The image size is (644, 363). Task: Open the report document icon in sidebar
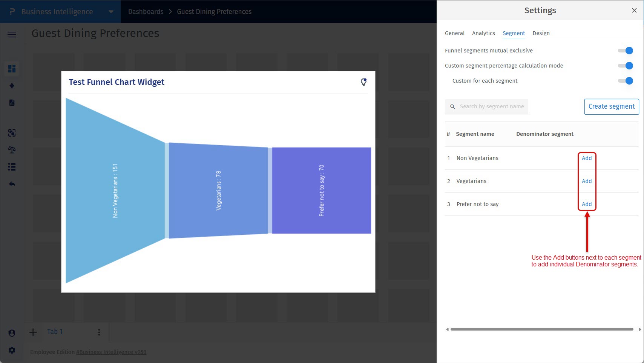(12, 102)
